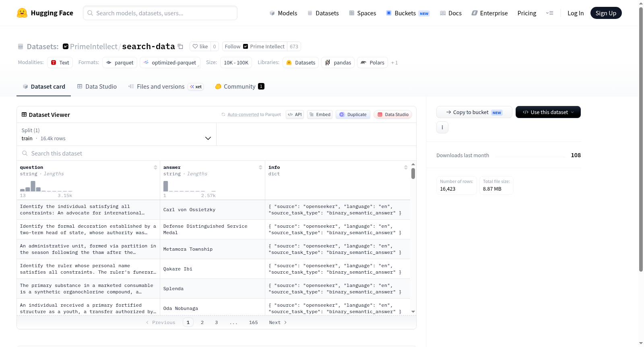
Task: Click Next page in pagination
Action: pos(278,322)
